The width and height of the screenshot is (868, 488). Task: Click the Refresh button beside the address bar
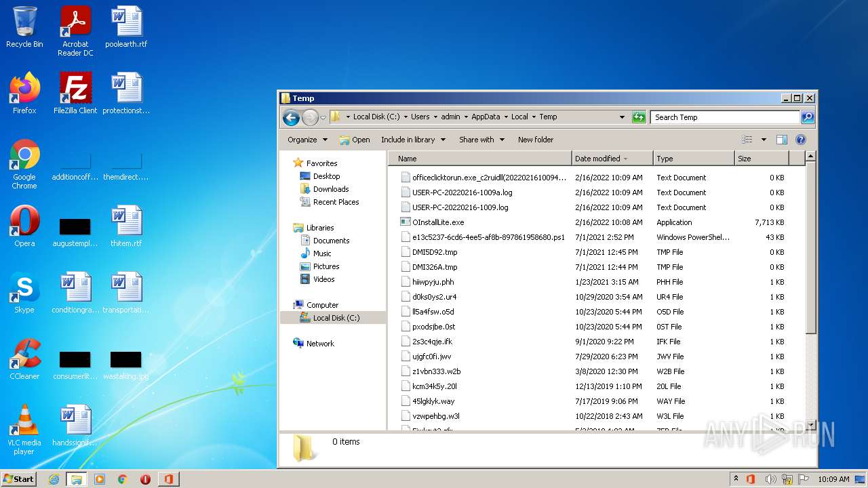639,117
